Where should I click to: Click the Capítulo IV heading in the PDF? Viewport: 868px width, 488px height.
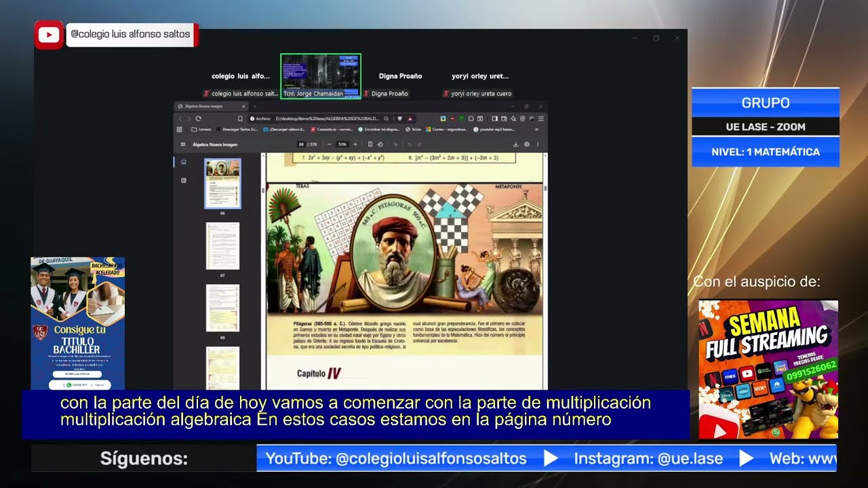(319, 373)
